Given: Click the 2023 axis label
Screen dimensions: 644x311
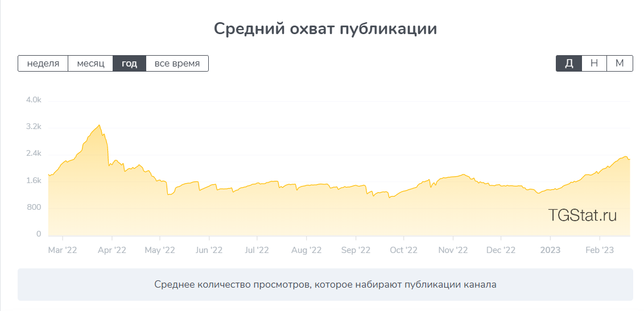Looking at the screenshot, I should [550, 250].
